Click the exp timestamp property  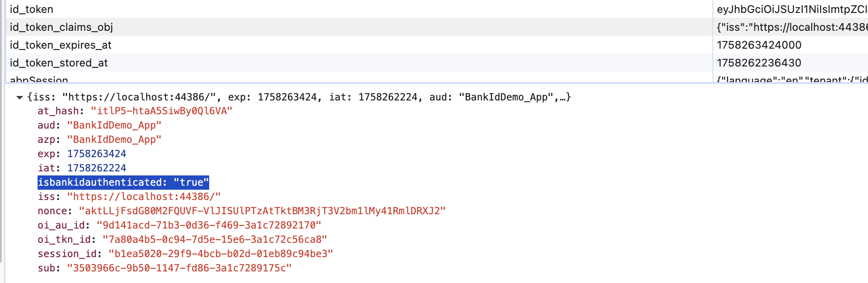coord(82,154)
